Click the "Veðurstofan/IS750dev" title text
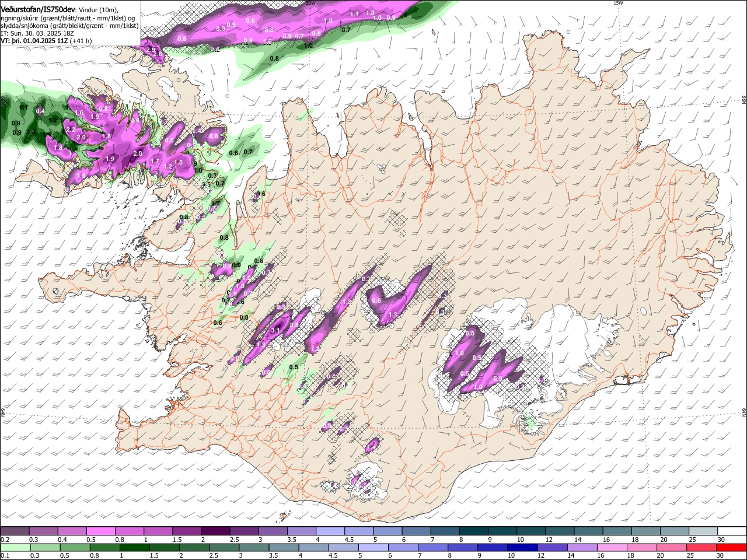 click(x=37, y=9)
